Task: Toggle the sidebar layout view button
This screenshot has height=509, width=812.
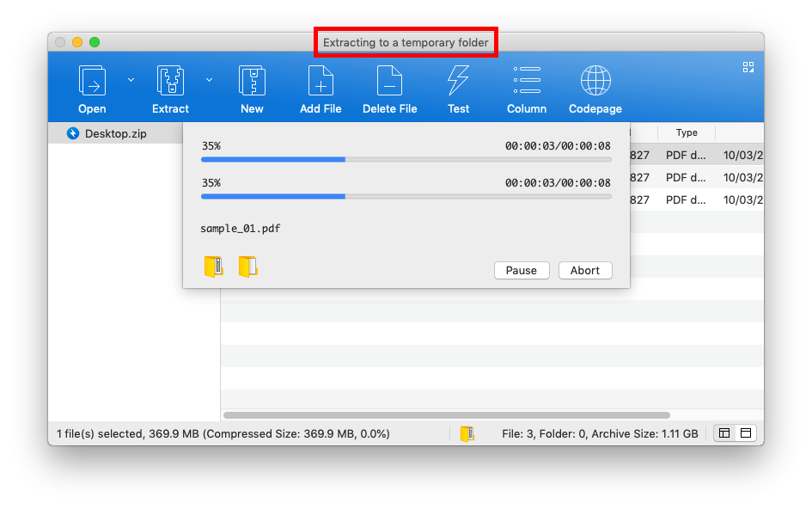Action: pos(724,433)
